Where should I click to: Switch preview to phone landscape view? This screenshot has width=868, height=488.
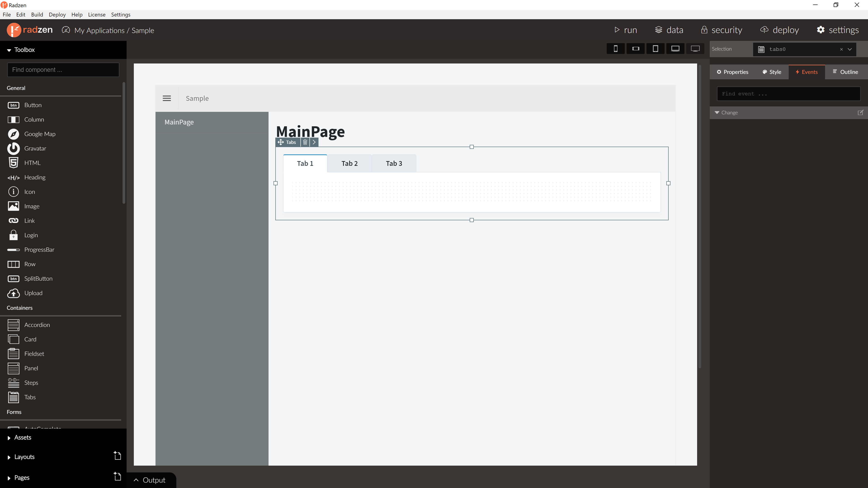pyautogui.click(x=635, y=49)
